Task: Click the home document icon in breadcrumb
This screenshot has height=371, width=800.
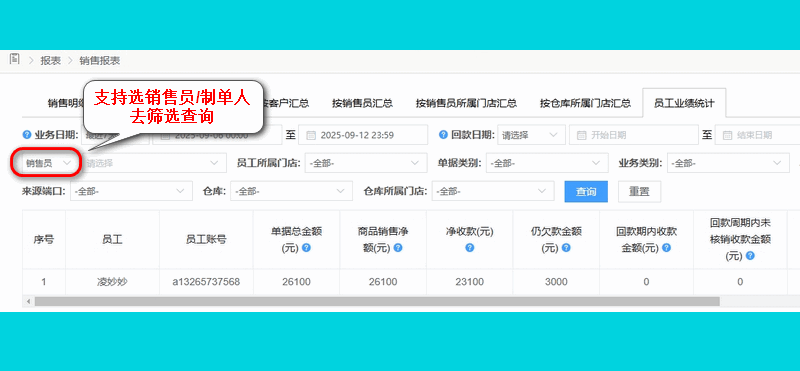Action: pyautogui.click(x=14, y=59)
